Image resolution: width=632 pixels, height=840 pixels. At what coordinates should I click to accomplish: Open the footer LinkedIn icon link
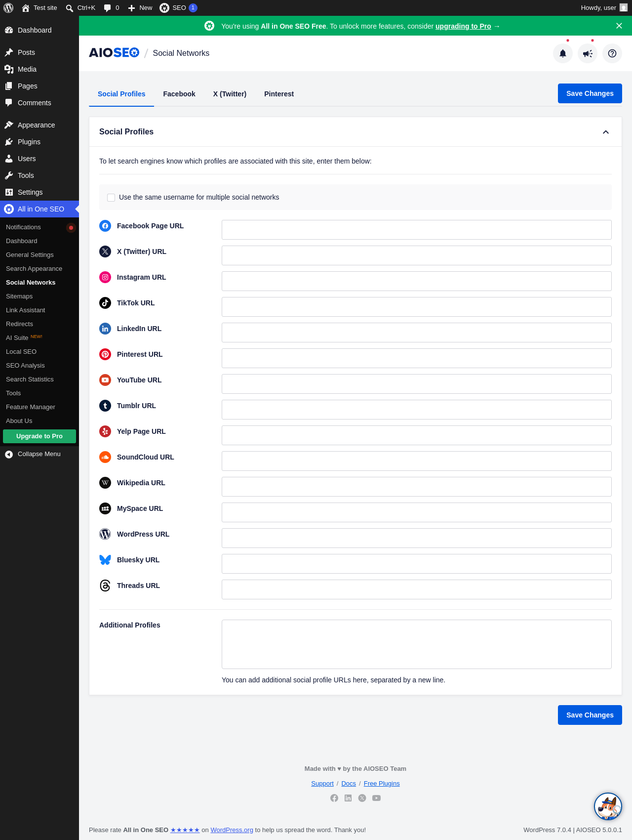[x=348, y=798]
